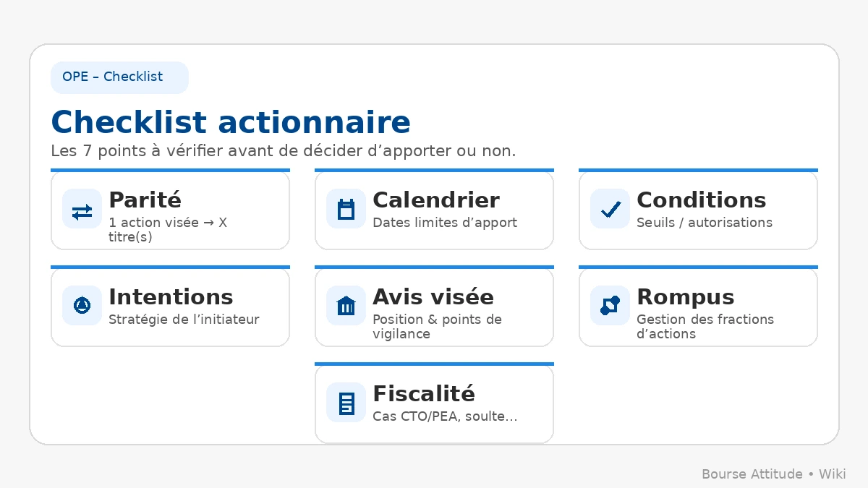This screenshot has width=868, height=488.
Task: Click the Parité swap arrows icon
Action: pyautogui.click(x=82, y=210)
